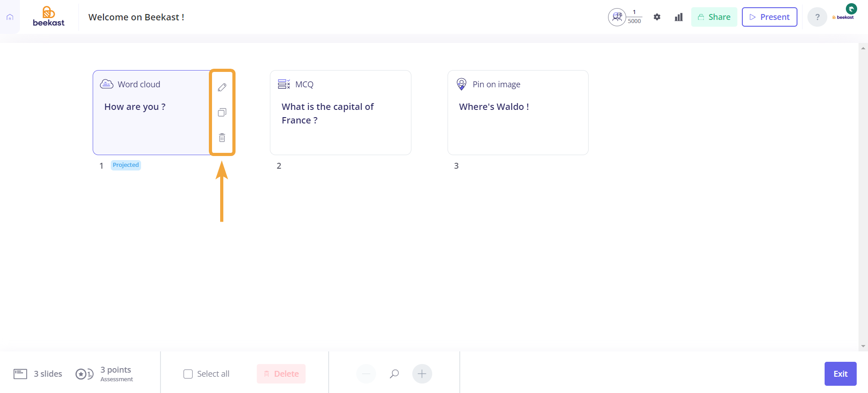Screen dimensions: 868x393
Task: Open the help question mark
Action: [x=817, y=17]
